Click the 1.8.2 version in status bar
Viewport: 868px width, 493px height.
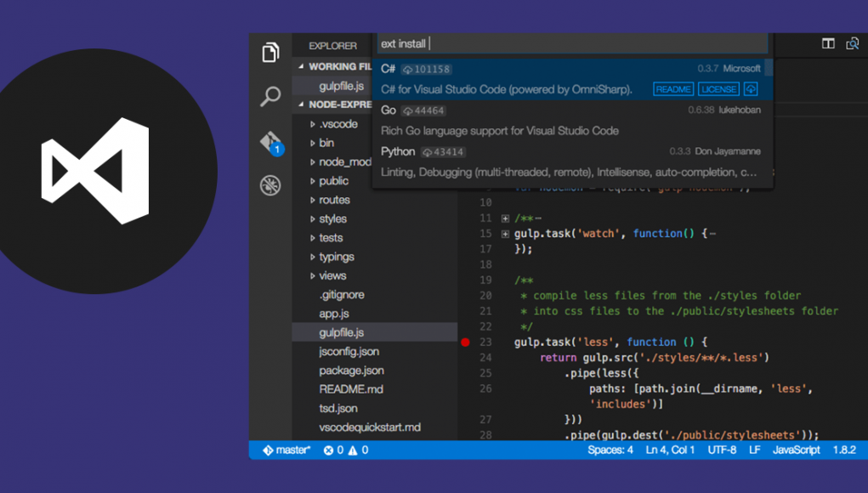pos(844,450)
